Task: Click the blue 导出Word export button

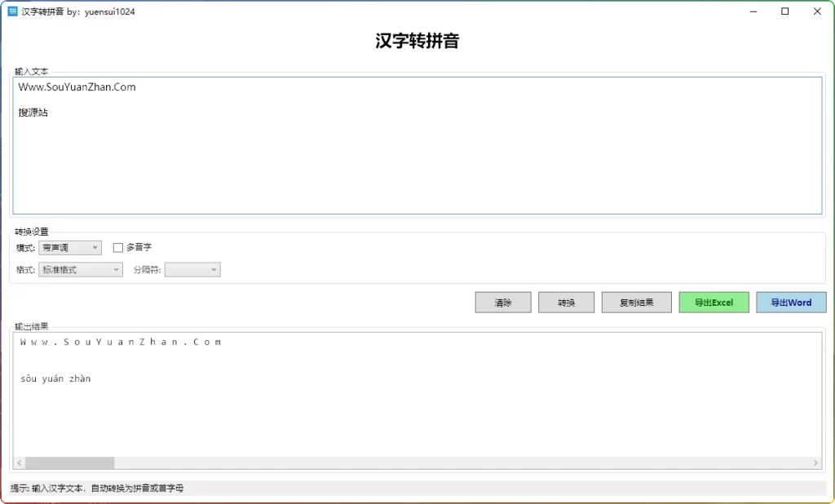Action: [790, 302]
